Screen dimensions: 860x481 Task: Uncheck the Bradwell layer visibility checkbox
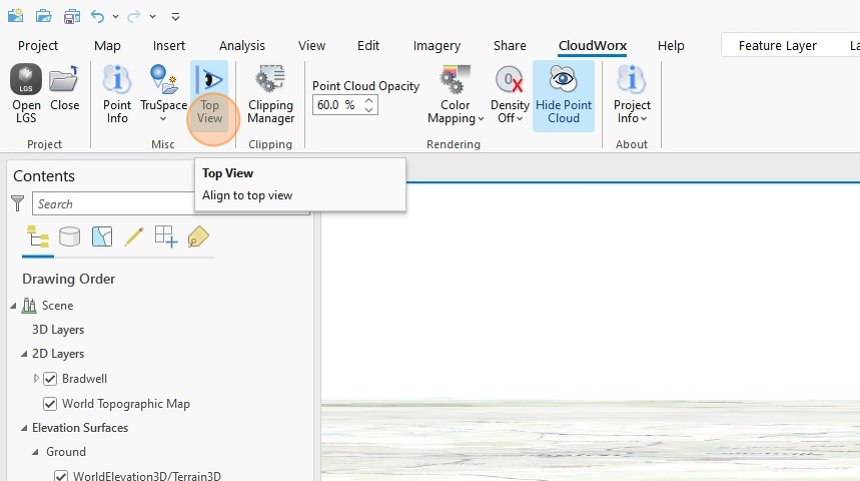pyautogui.click(x=50, y=379)
